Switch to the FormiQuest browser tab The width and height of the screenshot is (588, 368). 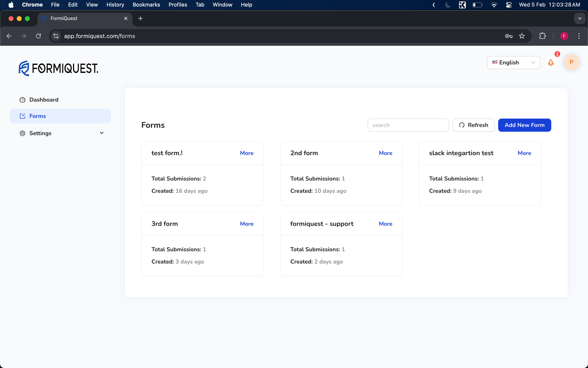coord(85,18)
